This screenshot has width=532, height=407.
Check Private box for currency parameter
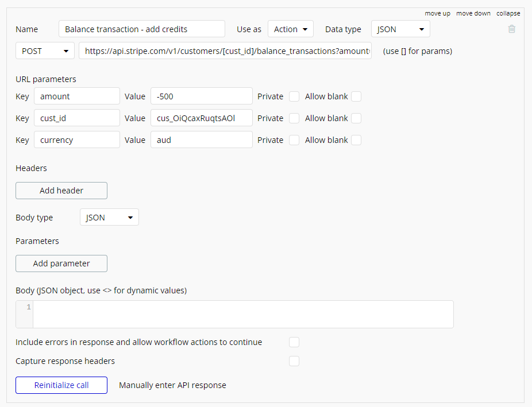pyautogui.click(x=294, y=140)
